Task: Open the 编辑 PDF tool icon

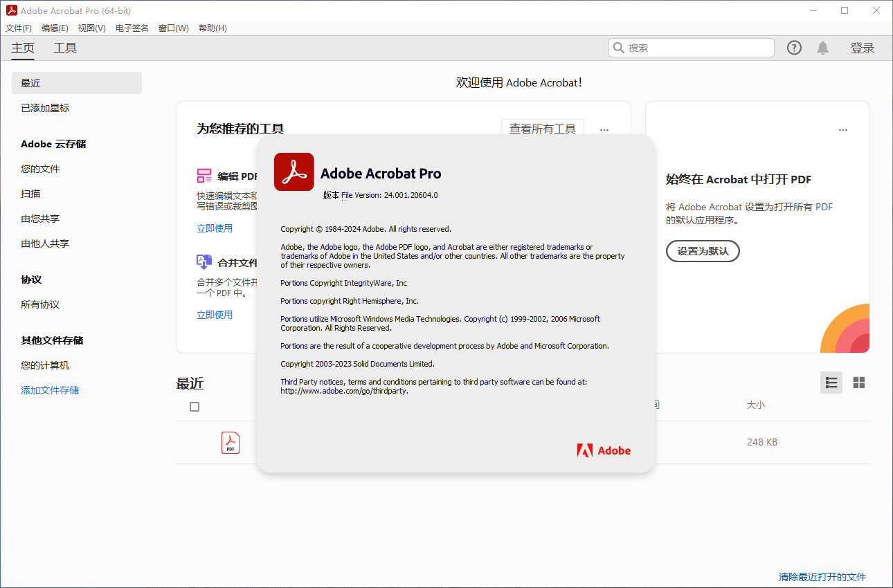Action: tap(204, 175)
